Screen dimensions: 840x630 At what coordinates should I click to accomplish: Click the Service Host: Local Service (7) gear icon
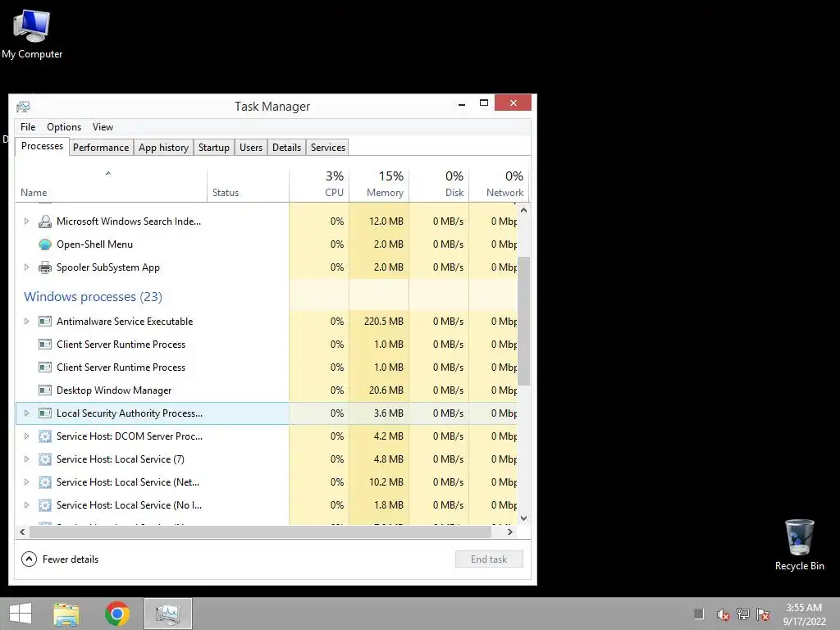pos(45,459)
